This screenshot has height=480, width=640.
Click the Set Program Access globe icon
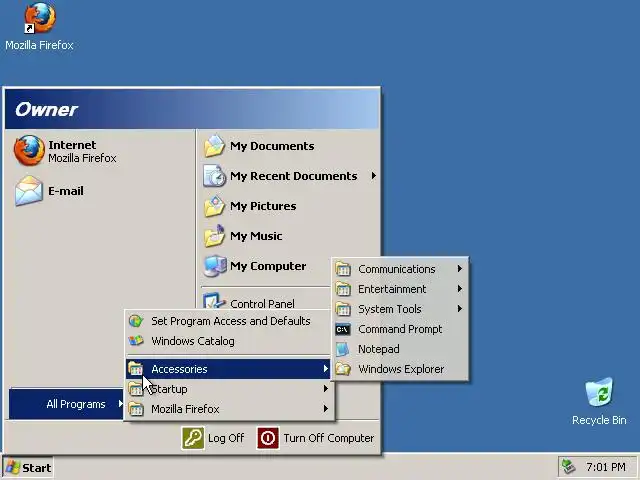tap(136, 321)
